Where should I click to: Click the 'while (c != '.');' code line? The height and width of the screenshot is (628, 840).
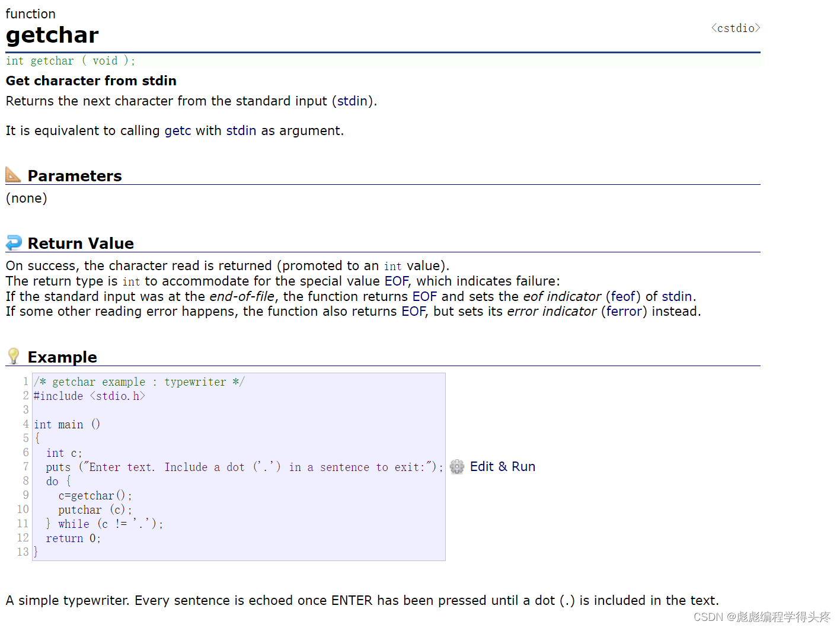104,524
